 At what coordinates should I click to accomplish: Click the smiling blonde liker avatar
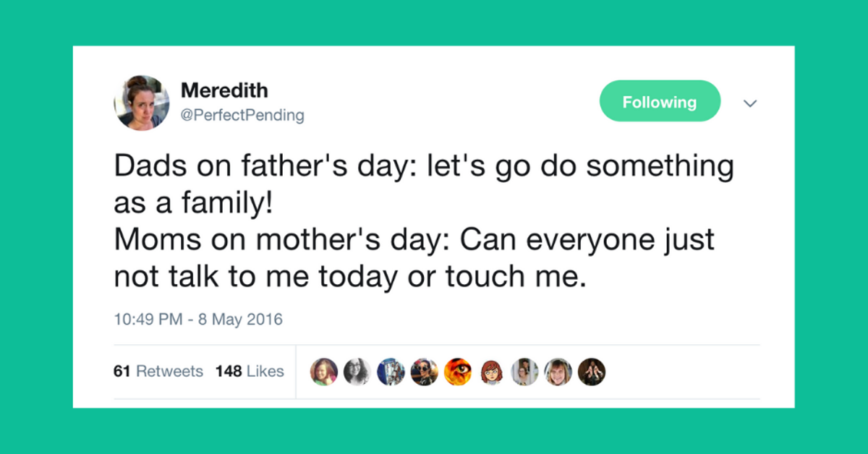558,372
